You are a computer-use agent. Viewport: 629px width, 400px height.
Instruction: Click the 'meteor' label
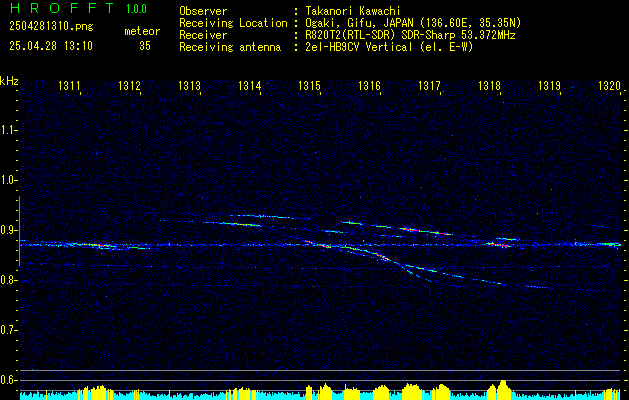coord(142,31)
